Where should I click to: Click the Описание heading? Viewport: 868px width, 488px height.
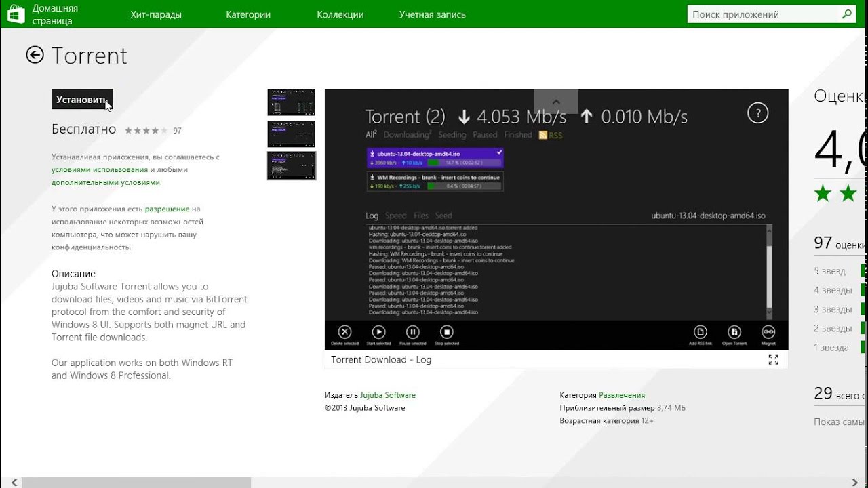[73, 274]
